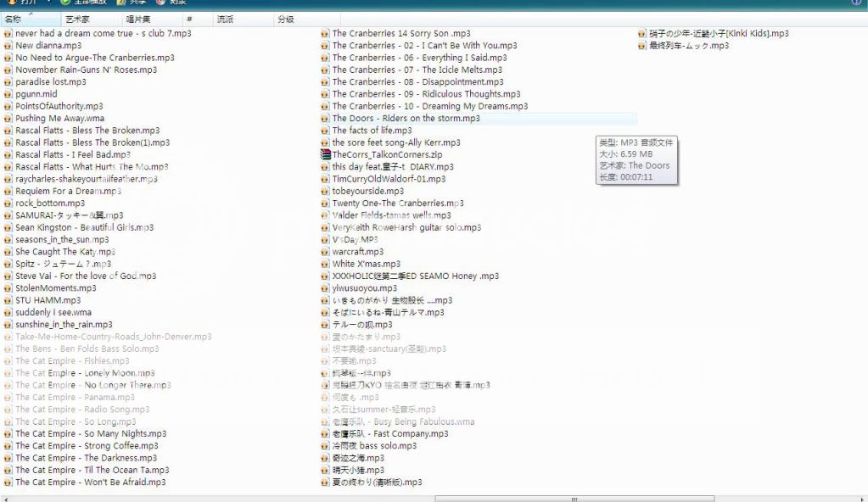The image size is (868, 502).
Task: Click the horizontal scrollbar thumb at bottom
Action: 574,499
